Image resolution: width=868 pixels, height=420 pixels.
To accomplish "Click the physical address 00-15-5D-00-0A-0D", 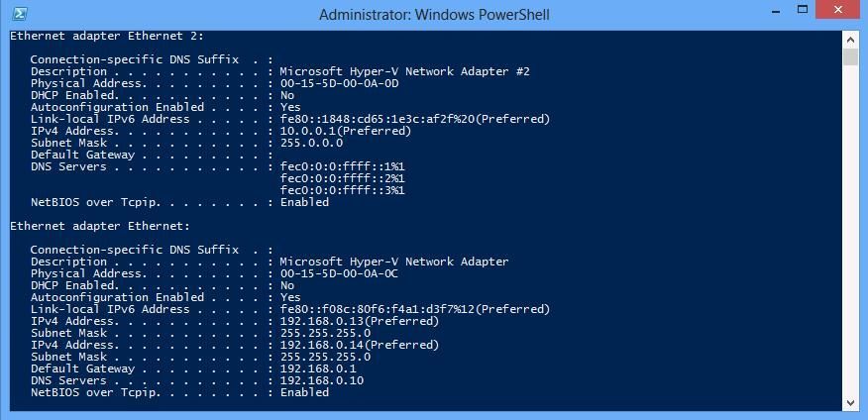I will (342, 83).
